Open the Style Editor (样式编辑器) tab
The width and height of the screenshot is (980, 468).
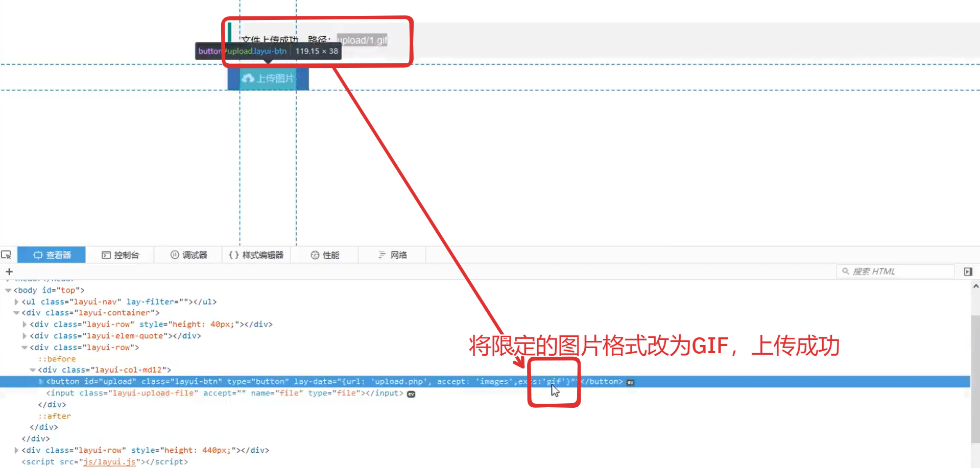[256, 255]
